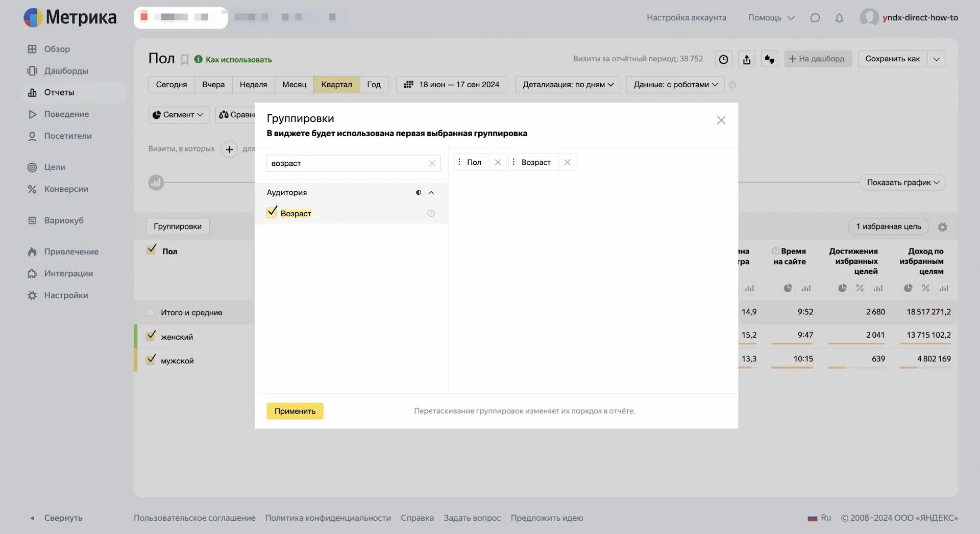Open Детализация: по дням dropdown
The image size is (980, 534).
click(568, 85)
